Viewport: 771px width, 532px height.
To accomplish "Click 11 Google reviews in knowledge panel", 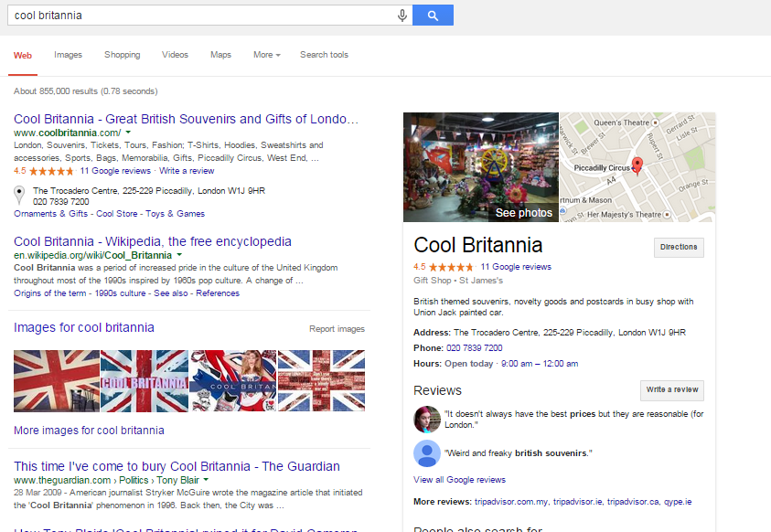I will [x=516, y=267].
